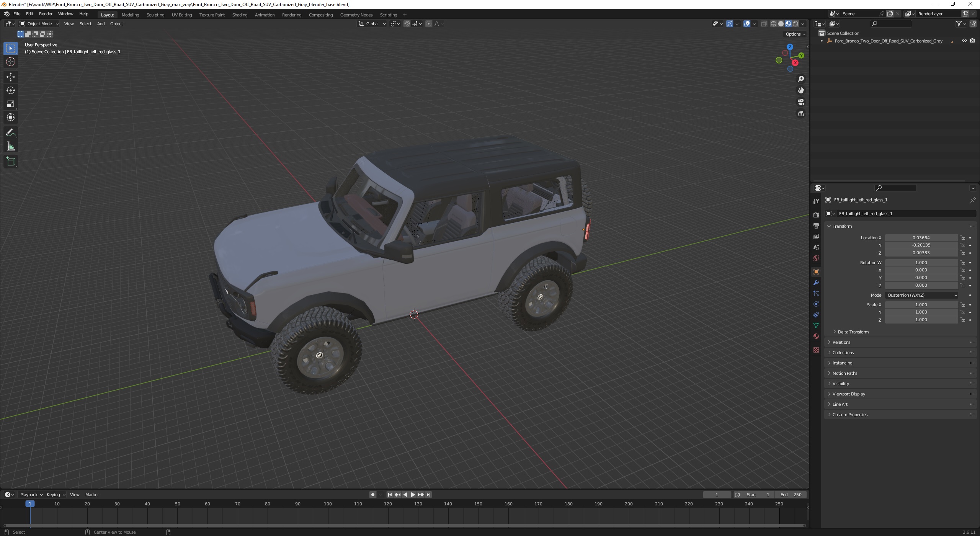Image resolution: width=980 pixels, height=536 pixels.
Task: Select the Move tool
Action: [x=11, y=77]
